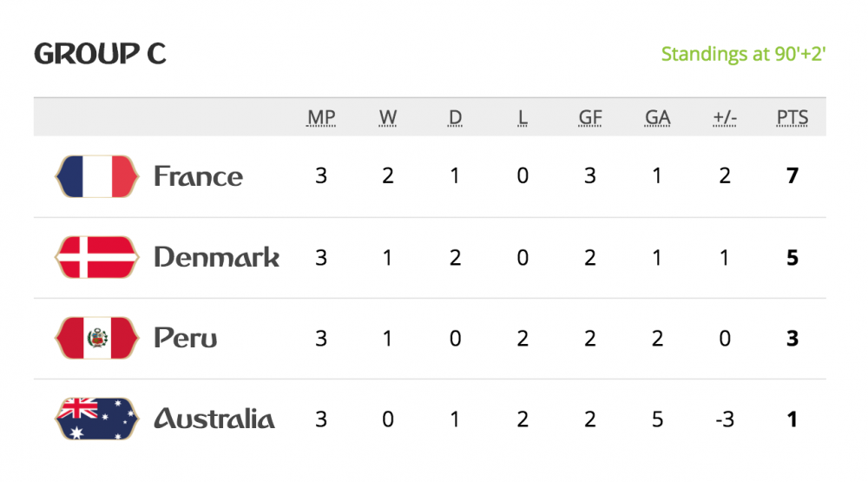Click France's points total of 7
Screen dimensions: 868x482
792,176
